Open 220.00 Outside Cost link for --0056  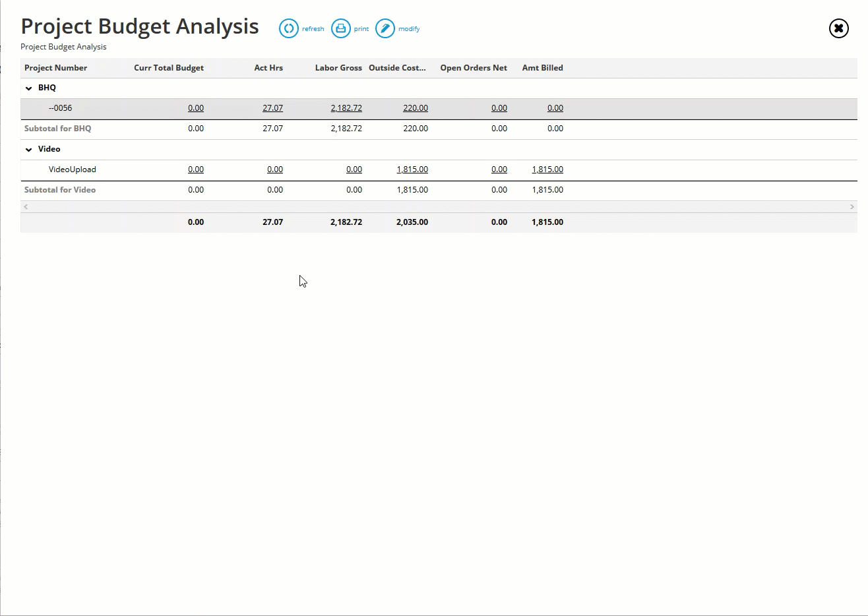tap(416, 108)
